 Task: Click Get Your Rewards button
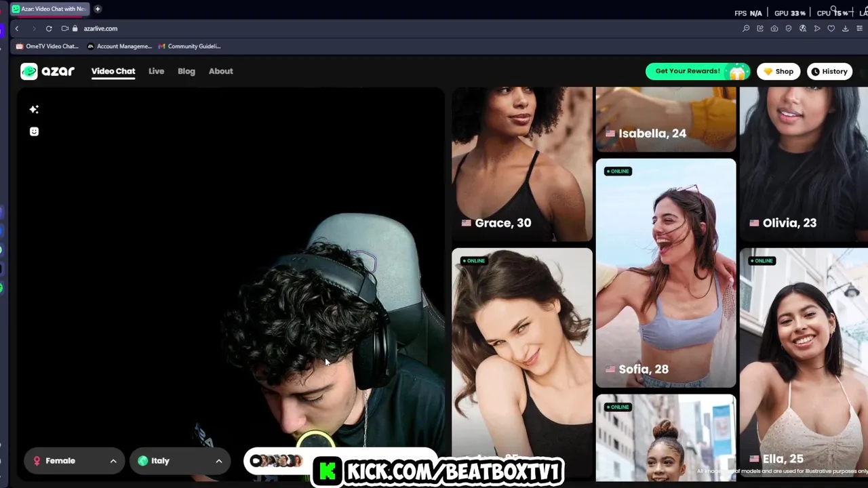point(698,71)
